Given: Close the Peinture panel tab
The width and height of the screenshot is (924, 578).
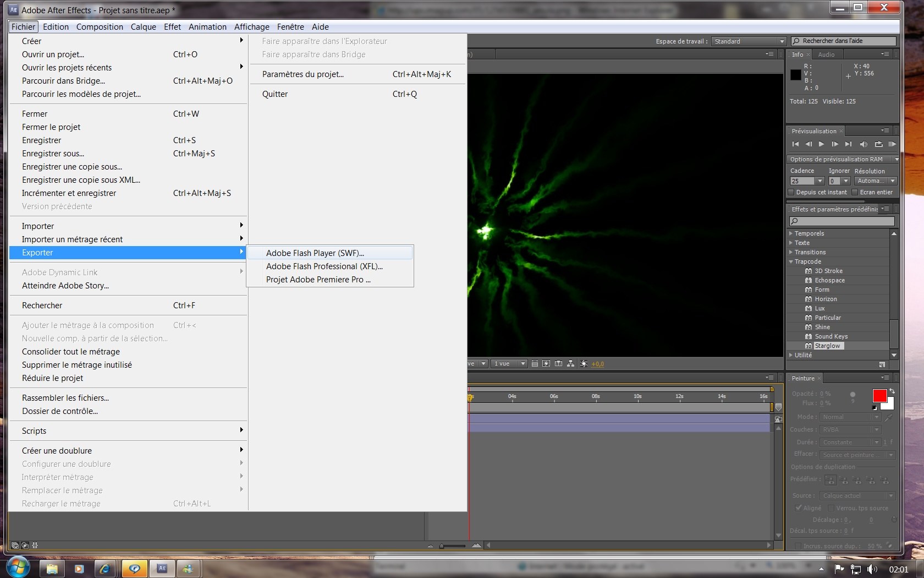Looking at the screenshot, I should (x=819, y=378).
